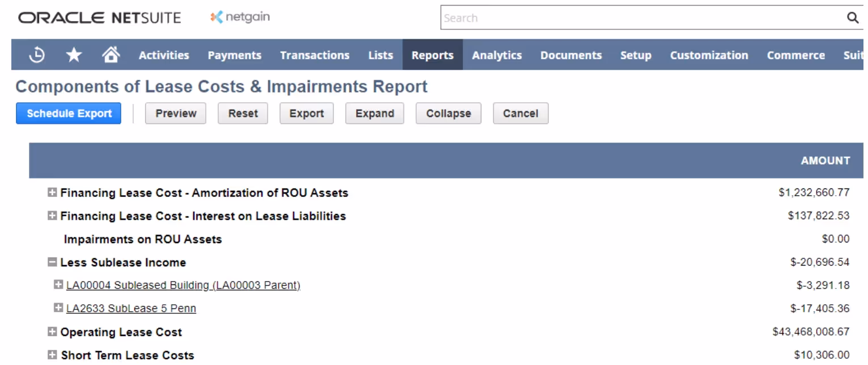
Task: Expand LA00004 Subleased Building entry
Action: tap(58, 285)
